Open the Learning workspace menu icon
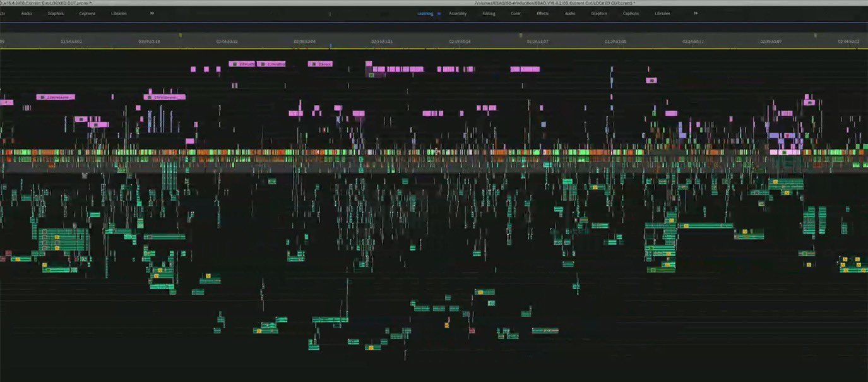868x382 pixels. click(x=439, y=13)
